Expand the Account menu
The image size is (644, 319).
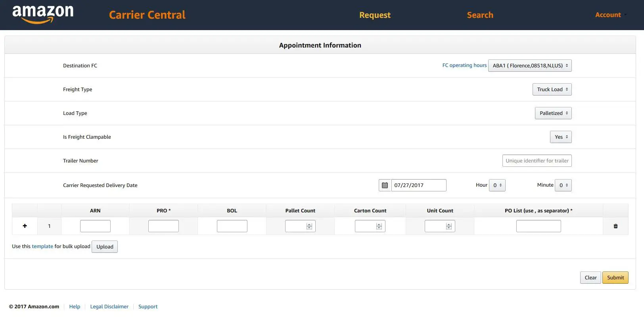pyautogui.click(x=611, y=15)
